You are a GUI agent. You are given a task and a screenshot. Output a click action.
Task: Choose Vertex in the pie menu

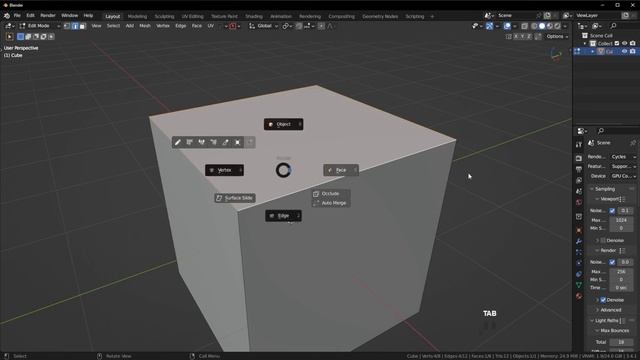point(224,170)
